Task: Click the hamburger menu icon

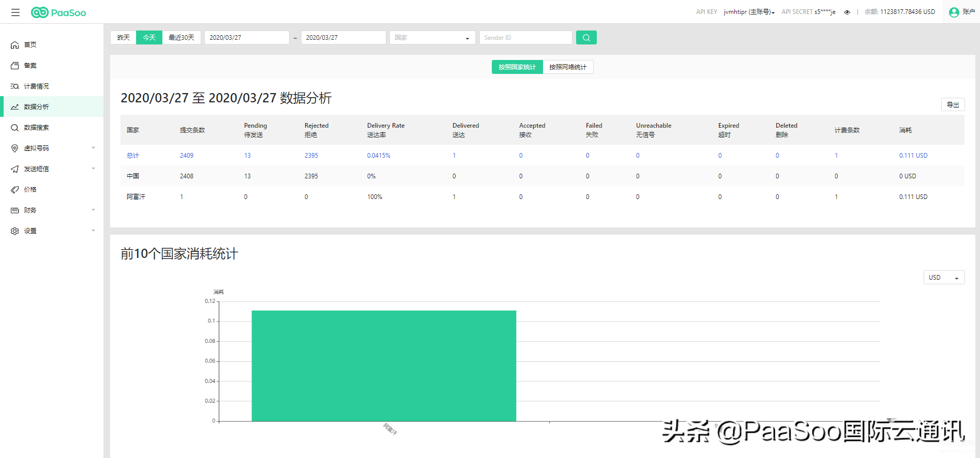Action: [x=16, y=12]
